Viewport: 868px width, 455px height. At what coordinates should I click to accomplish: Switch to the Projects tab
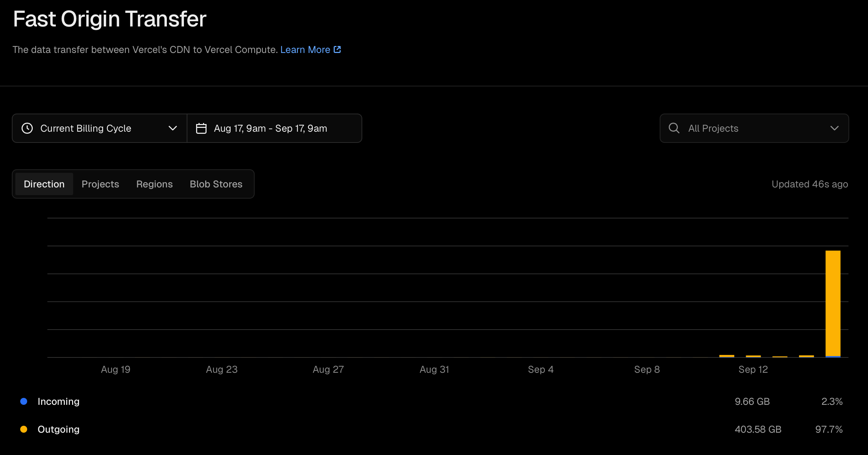(100, 184)
